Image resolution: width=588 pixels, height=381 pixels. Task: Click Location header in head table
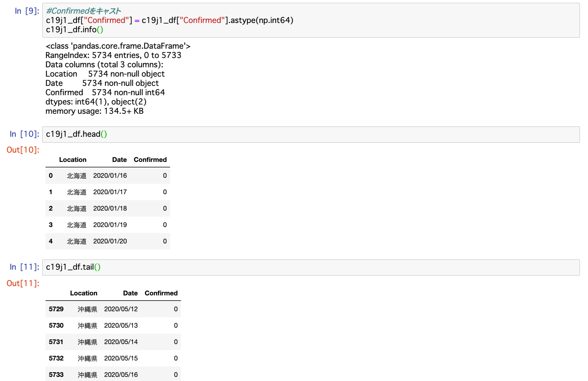pyautogui.click(x=73, y=160)
